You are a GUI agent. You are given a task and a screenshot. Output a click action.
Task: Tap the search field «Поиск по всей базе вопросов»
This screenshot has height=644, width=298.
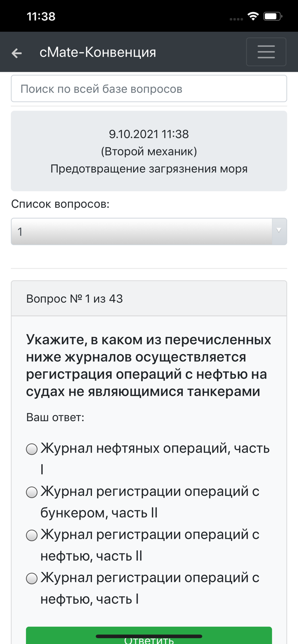(x=149, y=88)
